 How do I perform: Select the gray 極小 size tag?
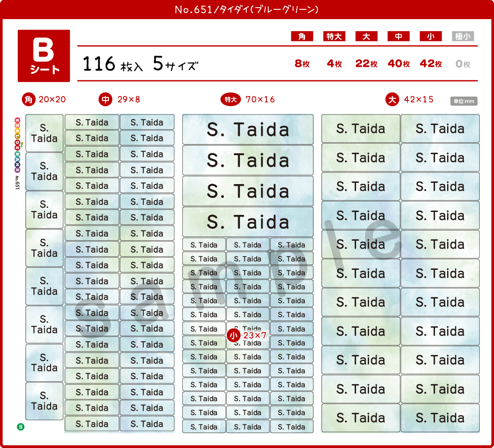[463, 36]
